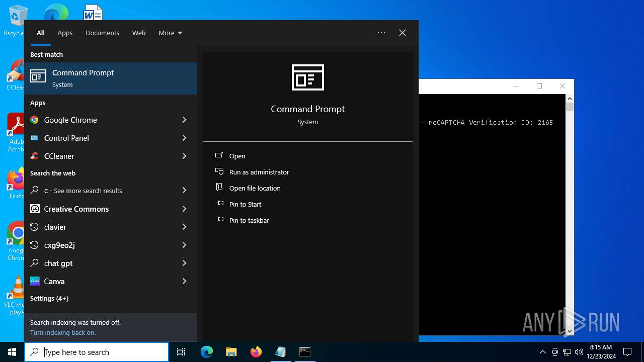Select the Microsoft Edge desktop shortcut icon
Viewport: 644px width, 362px height.
pyautogui.click(x=56, y=12)
